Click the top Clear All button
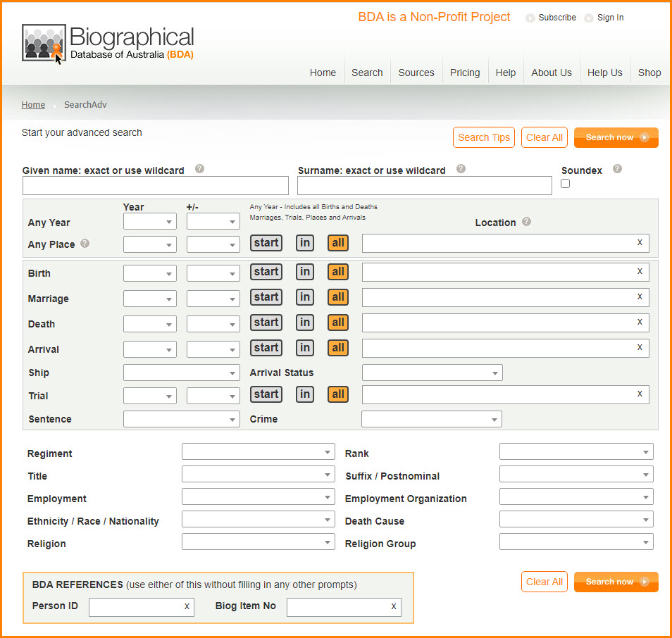This screenshot has width=672, height=638. (545, 137)
